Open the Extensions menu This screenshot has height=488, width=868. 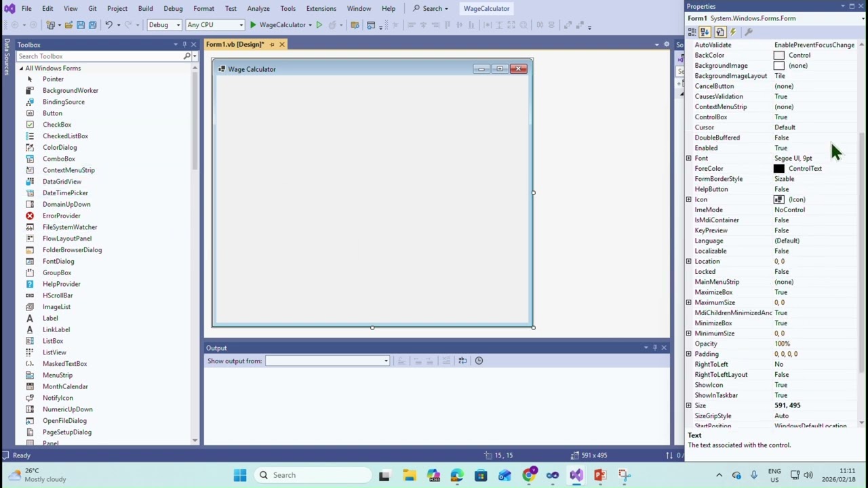pyautogui.click(x=321, y=9)
